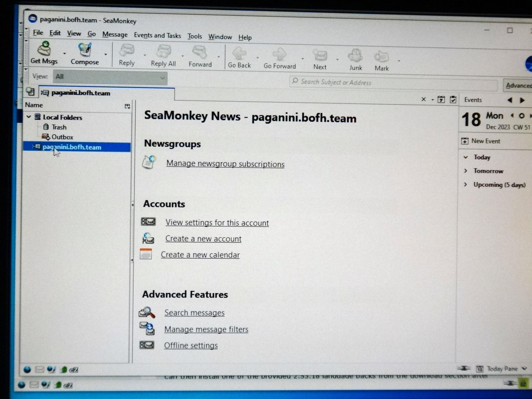Collapse the Local Folders tree node

coord(29,117)
